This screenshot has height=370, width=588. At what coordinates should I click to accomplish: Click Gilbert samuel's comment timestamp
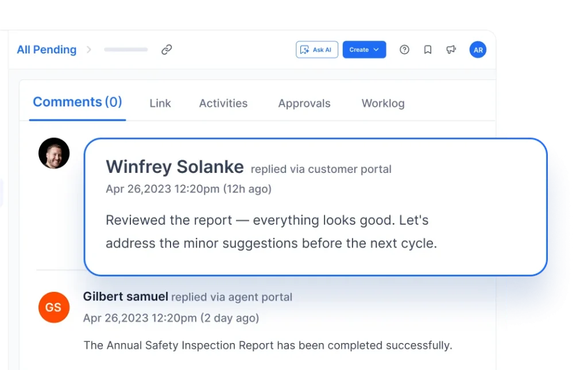171,318
